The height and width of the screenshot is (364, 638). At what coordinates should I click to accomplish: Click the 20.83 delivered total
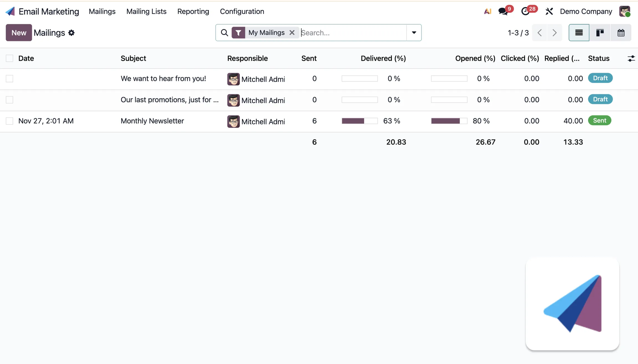pyautogui.click(x=396, y=142)
